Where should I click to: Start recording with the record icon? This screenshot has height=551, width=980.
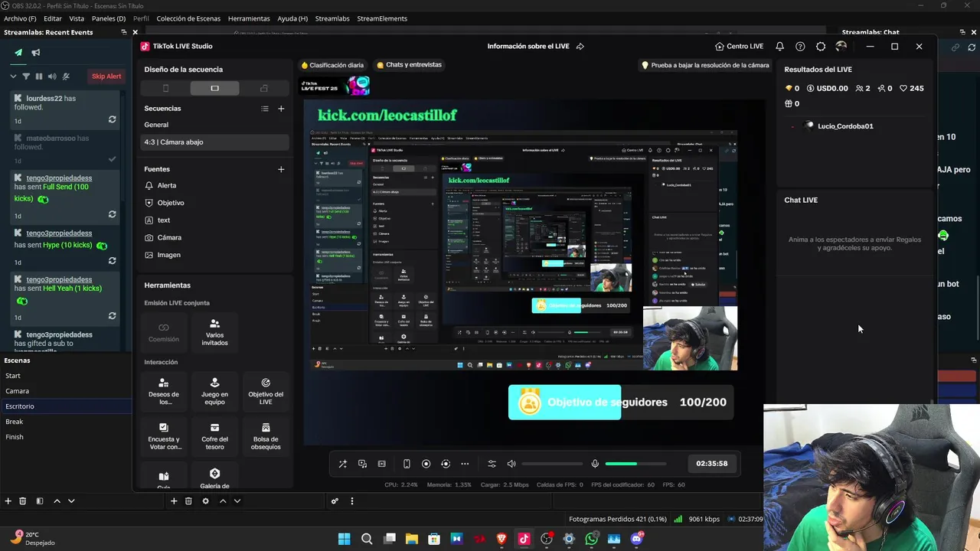[x=426, y=464]
